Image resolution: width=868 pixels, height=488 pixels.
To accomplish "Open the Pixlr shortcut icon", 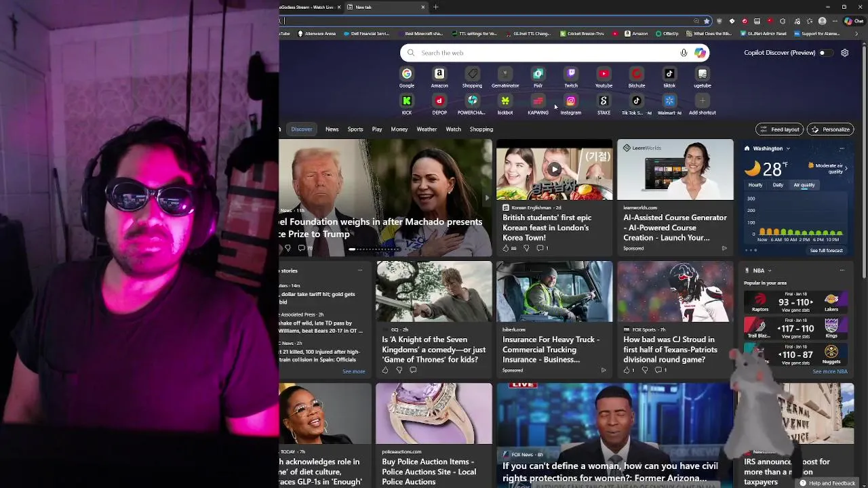I will tap(538, 73).
